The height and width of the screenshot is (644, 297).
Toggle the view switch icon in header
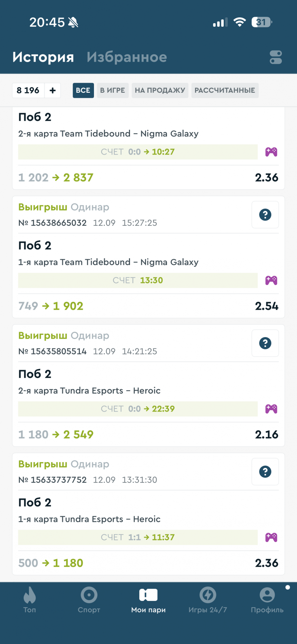coord(275,57)
